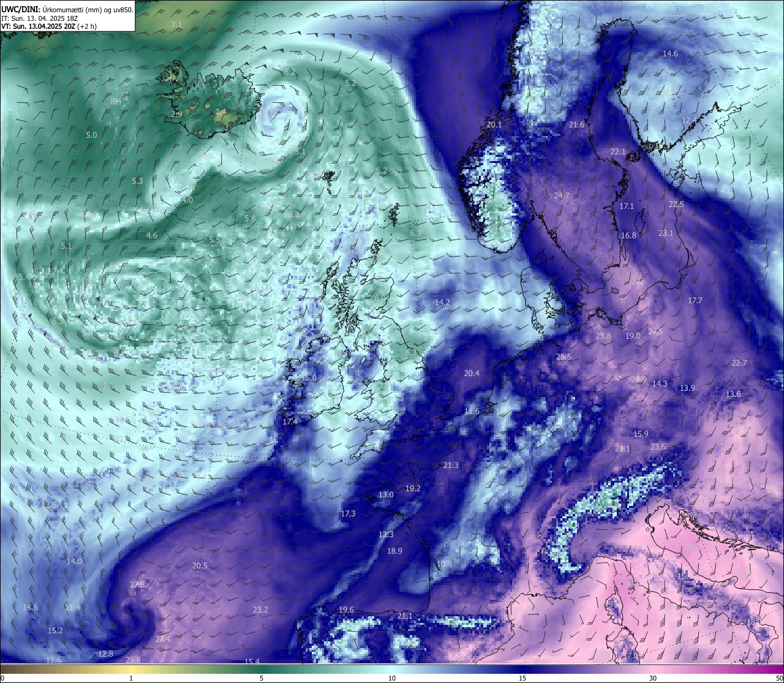
Task: Select the 15.9 value on the map
Action: (641, 434)
